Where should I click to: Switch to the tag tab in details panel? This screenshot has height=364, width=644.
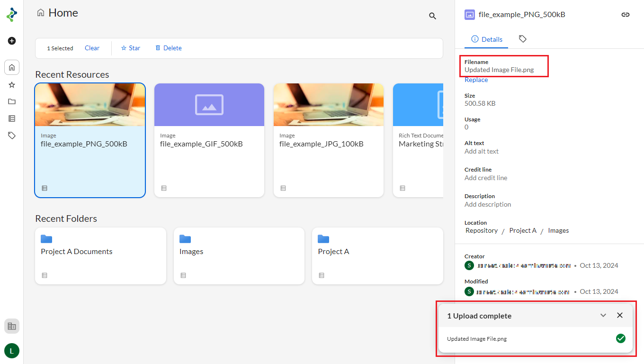pos(522,39)
